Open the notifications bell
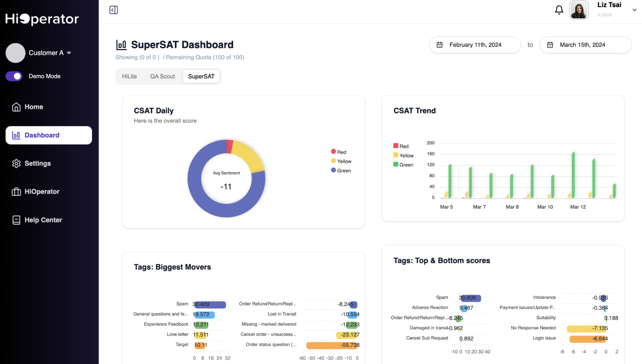The image size is (642, 364). tap(559, 10)
